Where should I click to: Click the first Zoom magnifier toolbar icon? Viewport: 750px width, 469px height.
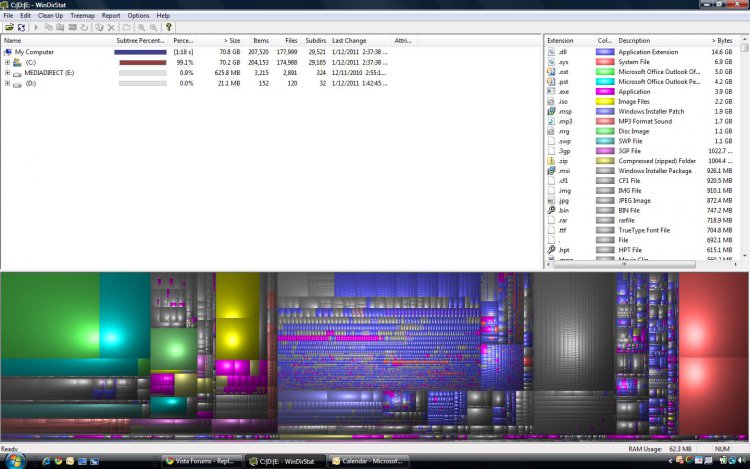(142, 28)
